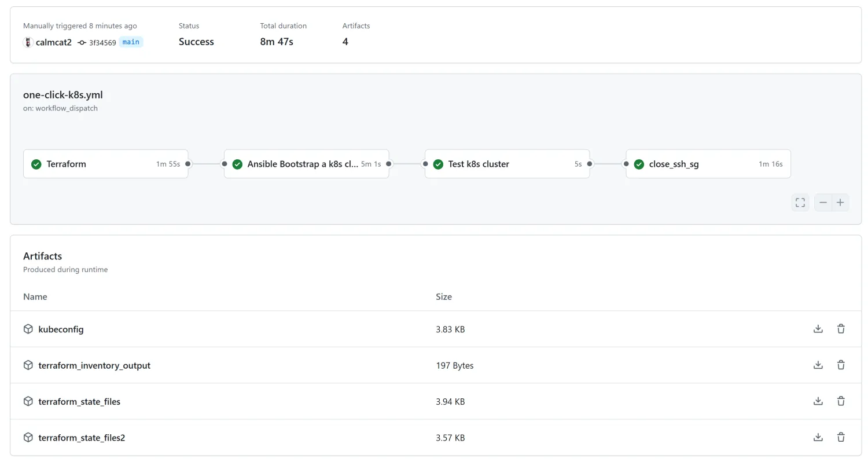Download terraform_inventory_output artifact

(x=818, y=365)
